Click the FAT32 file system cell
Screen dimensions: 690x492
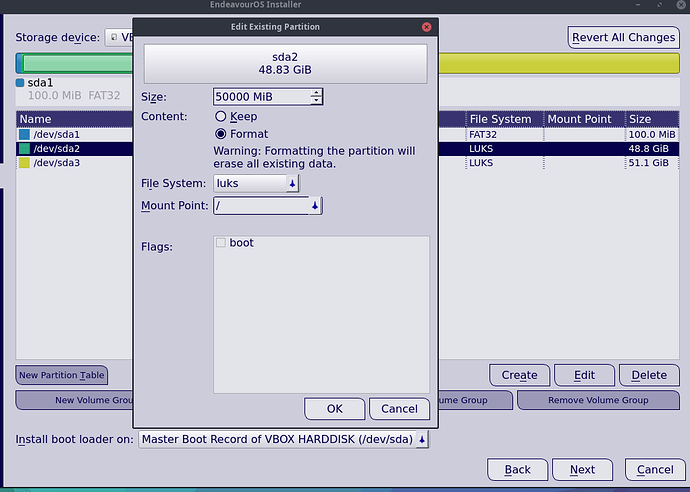(505, 134)
